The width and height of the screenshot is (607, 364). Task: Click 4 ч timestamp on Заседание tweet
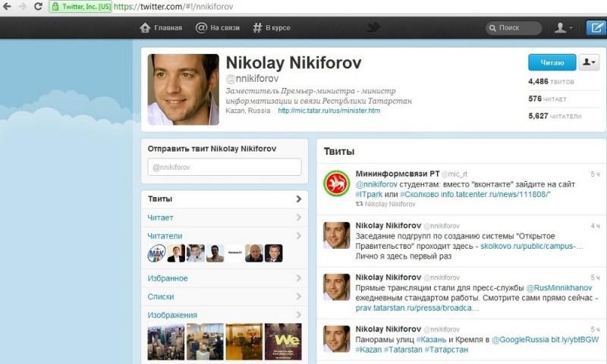(595, 225)
